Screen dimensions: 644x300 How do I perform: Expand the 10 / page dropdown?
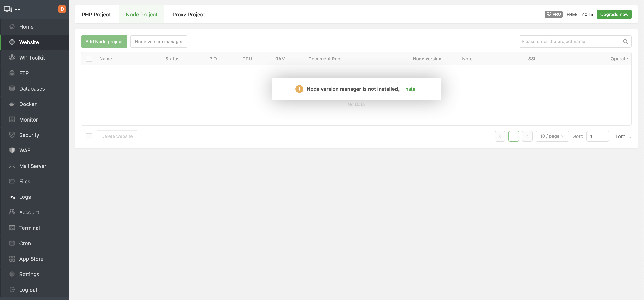click(x=552, y=136)
